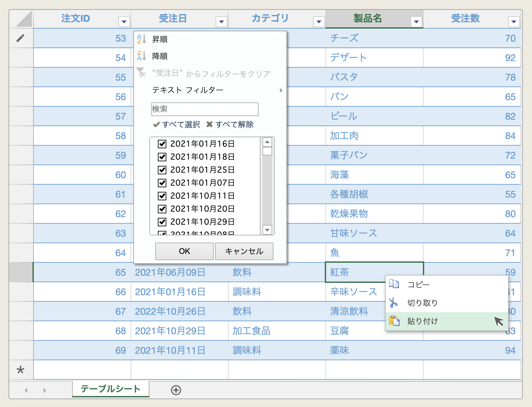
Task: Click the asterisk new-record row marker
Action: [20, 370]
